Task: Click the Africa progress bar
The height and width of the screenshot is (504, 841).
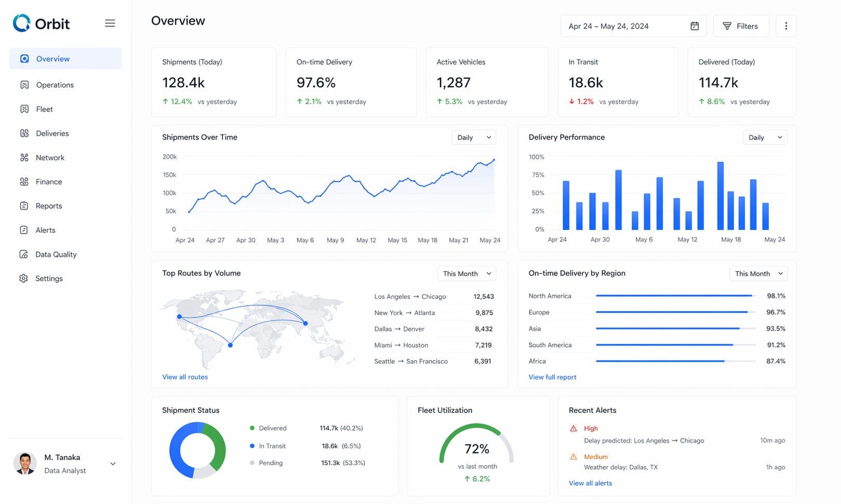Action: click(676, 361)
